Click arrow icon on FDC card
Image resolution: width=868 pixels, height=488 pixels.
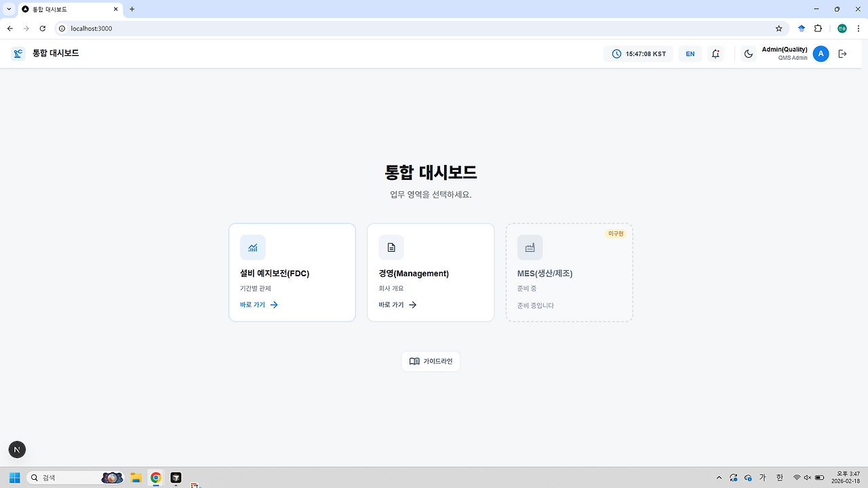tap(274, 305)
